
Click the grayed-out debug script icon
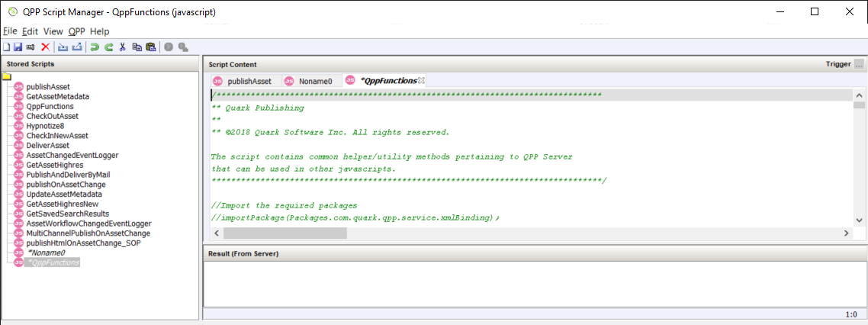click(x=183, y=47)
